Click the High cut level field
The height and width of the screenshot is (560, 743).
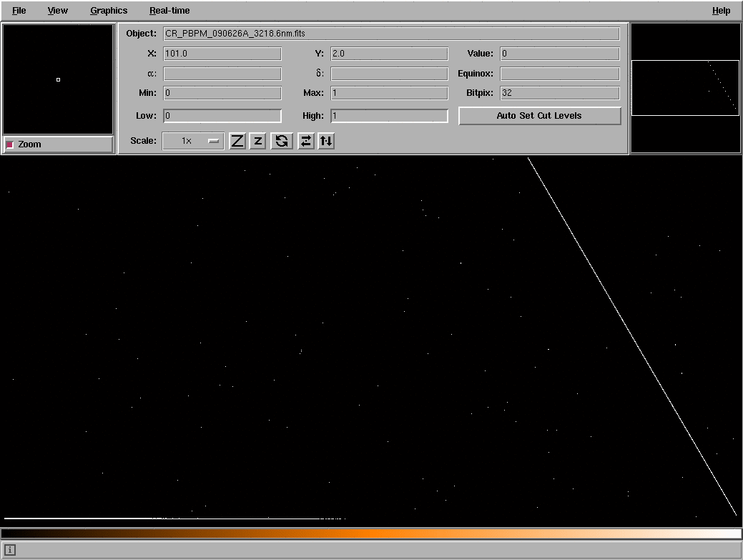(389, 116)
